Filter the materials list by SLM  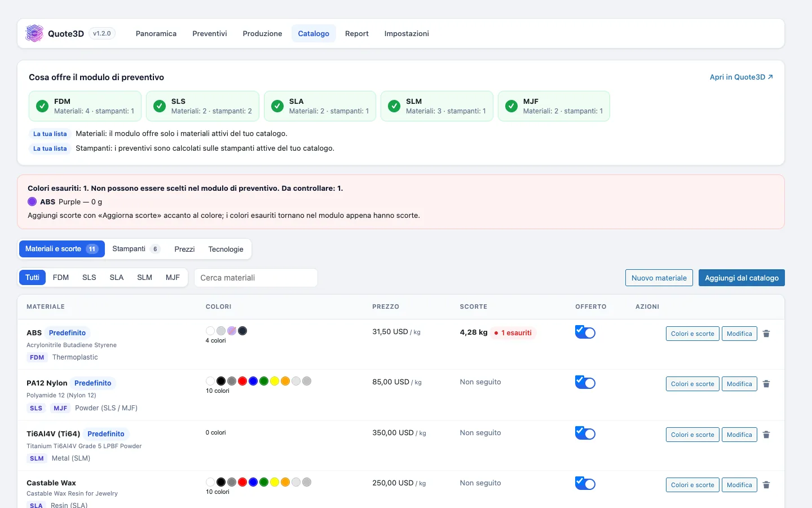coord(145,278)
